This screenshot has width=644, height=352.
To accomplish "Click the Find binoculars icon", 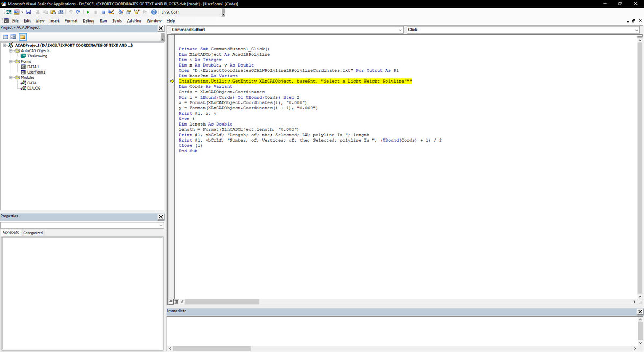I will click(61, 12).
